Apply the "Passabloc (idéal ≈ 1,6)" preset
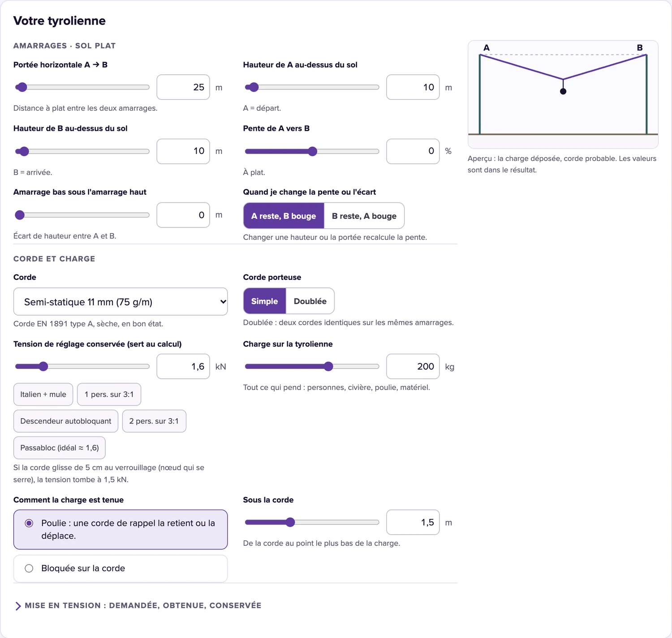 coord(60,448)
